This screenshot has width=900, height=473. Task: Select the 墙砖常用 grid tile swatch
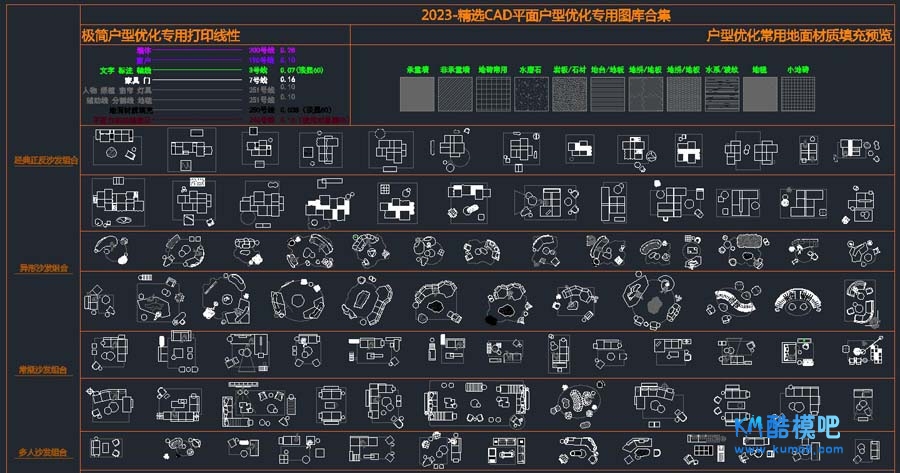tap(494, 95)
